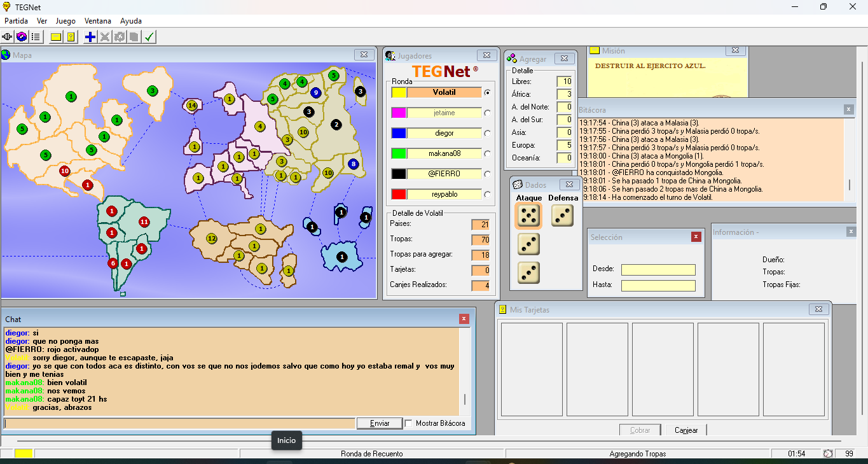This screenshot has height=464, width=868.
Task: Click the Enviar button in chat
Action: point(379,423)
